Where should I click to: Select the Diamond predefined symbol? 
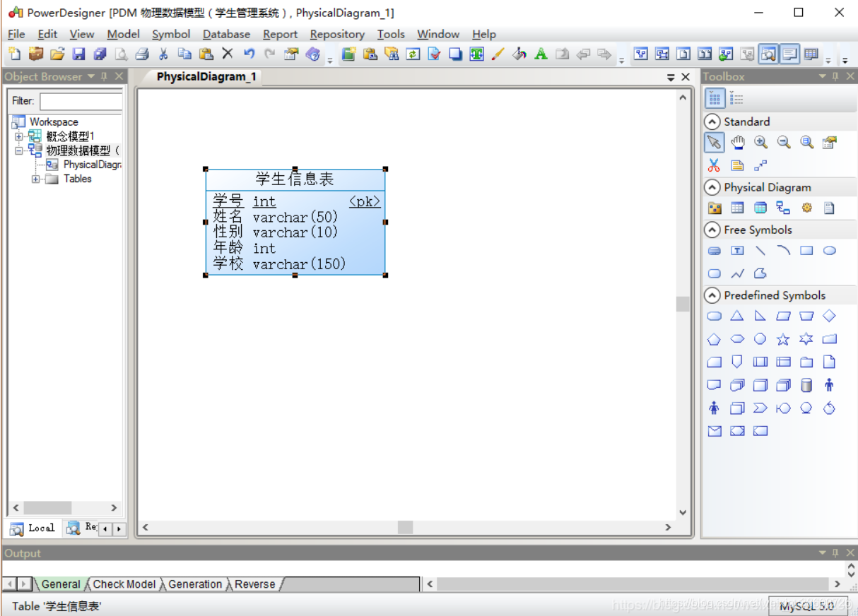pyautogui.click(x=830, y=316)
